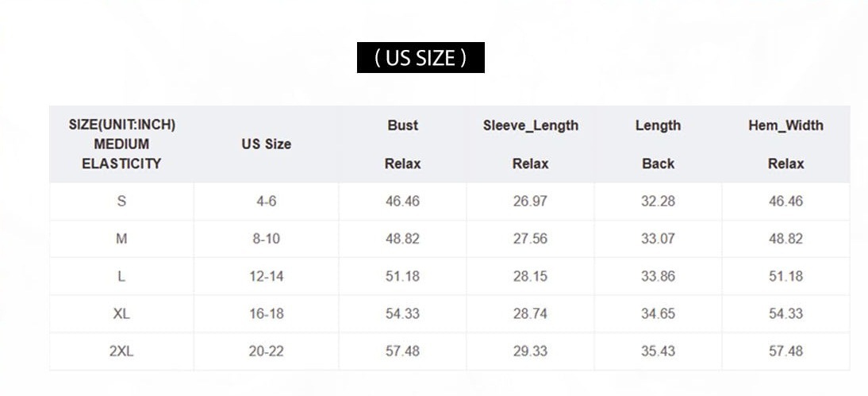This screenshot has height=396, width=868.
Task: Click the 2XL size row label
Action: click(121, 351)
